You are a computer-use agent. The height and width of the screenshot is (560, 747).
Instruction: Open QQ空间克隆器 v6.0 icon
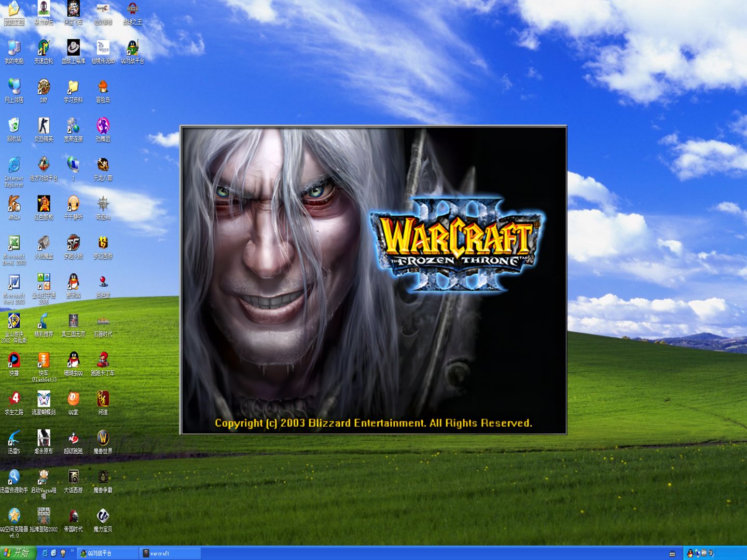point(14,516)
